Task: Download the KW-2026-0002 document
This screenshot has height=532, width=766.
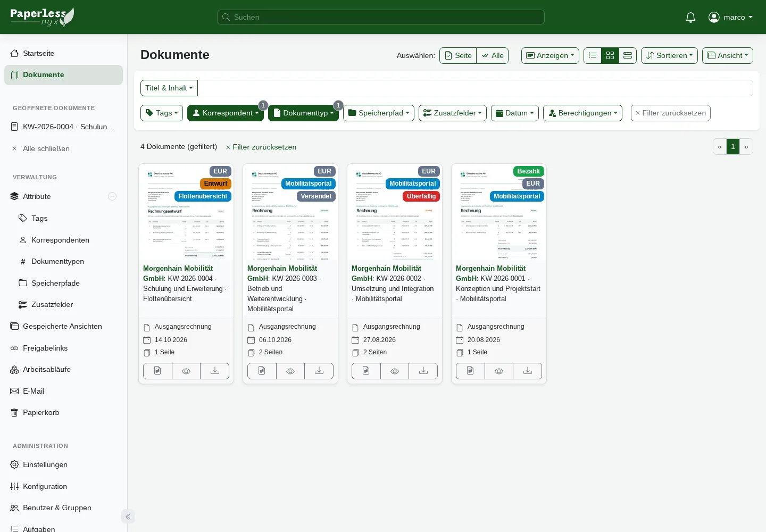Action: point(423,371)
